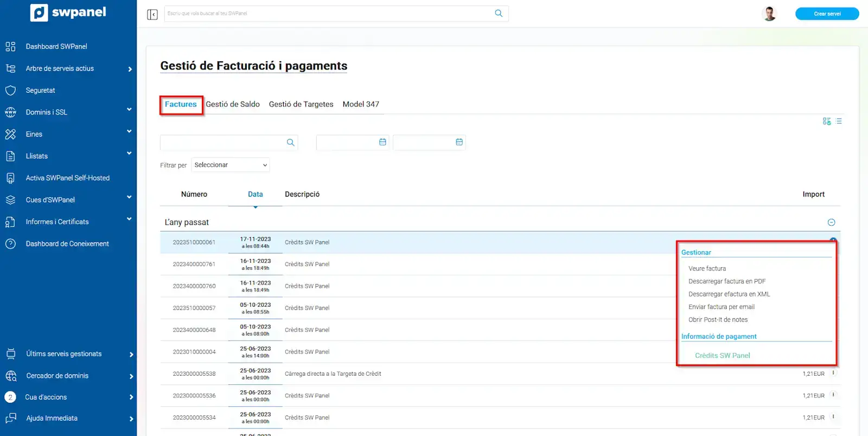Image resolution: width=868 pixels, height=436 pixels.
Task: Expand Dominis i SSL chevron
Action: point(129,110)
